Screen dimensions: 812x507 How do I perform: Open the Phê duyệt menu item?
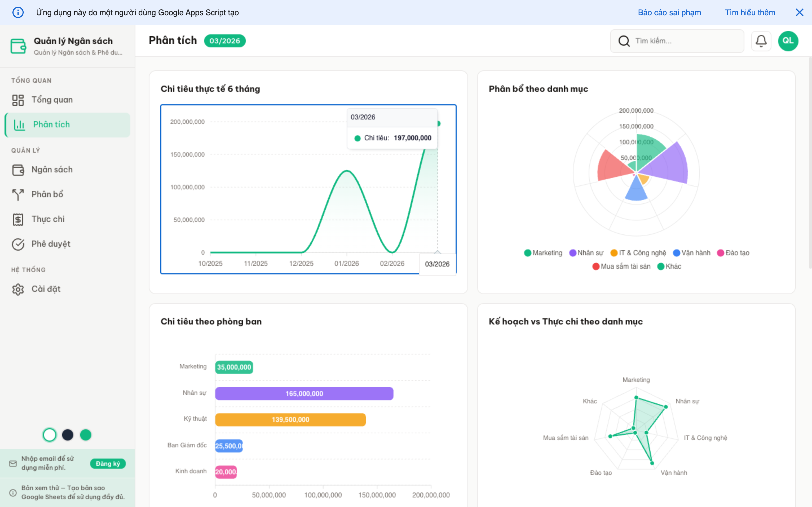pos(51,244)
